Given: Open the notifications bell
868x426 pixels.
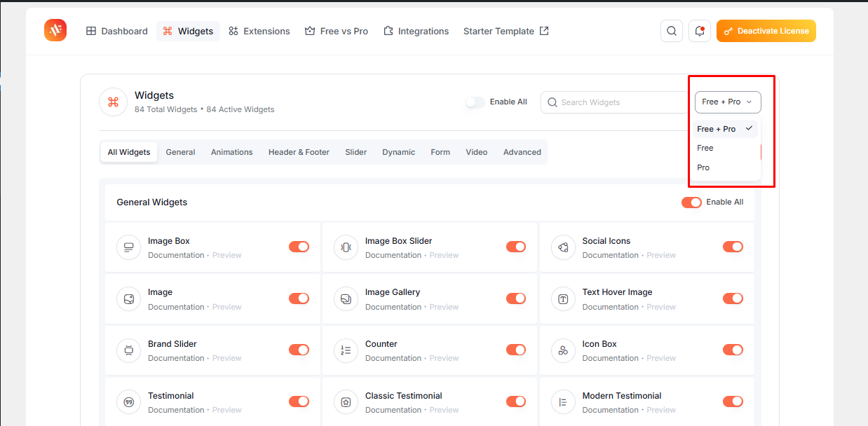Looking at the screenshot, I should point(700,31).
